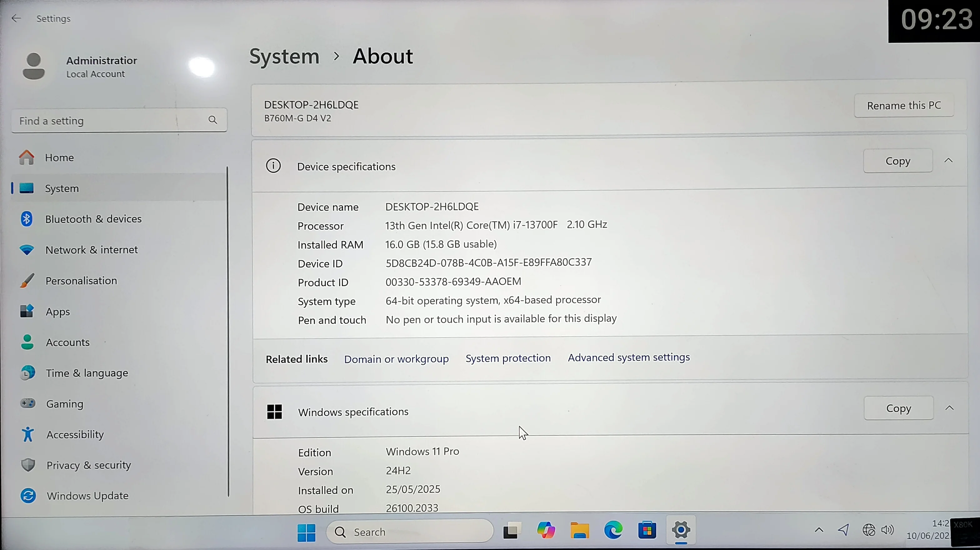Show hidden icons in the system tray

pos(819,530)
